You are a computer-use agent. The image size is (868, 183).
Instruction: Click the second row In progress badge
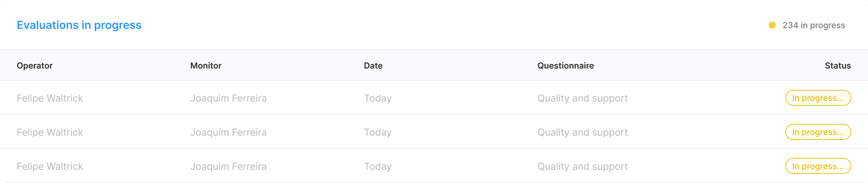tap(818, 132)
